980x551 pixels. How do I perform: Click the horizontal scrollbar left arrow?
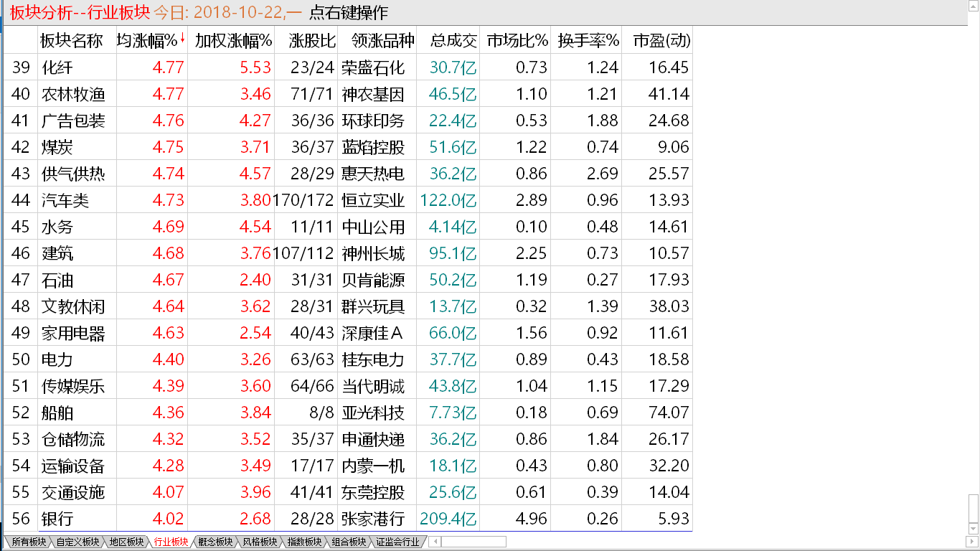pos(435,542)
